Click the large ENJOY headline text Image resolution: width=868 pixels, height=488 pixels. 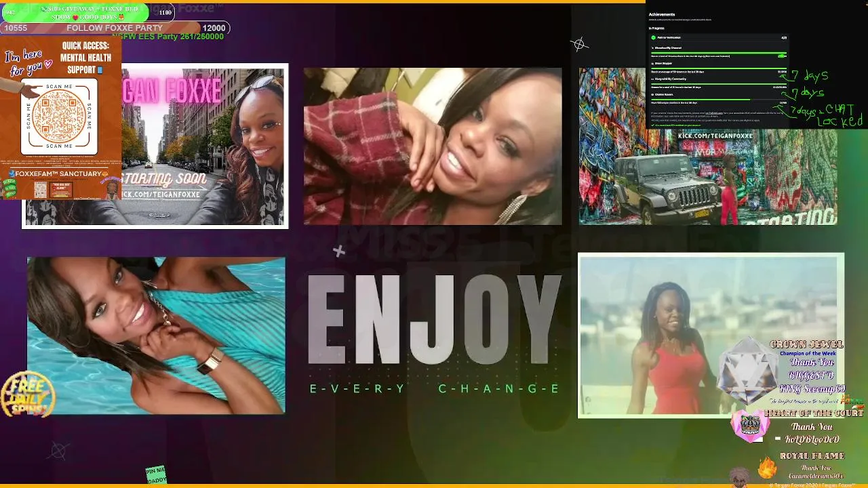434,320
